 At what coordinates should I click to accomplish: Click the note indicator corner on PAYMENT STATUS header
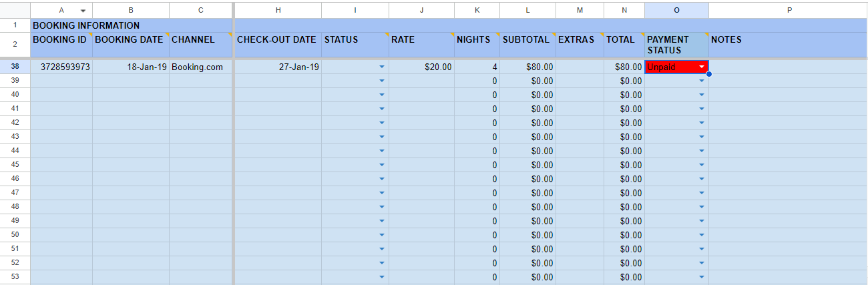click(706, 35)
